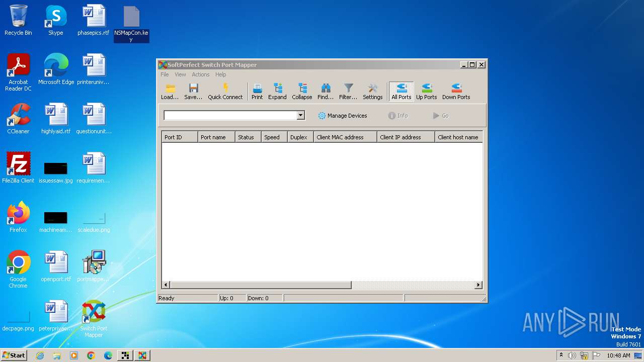Open the File menu

coord(165,74)
